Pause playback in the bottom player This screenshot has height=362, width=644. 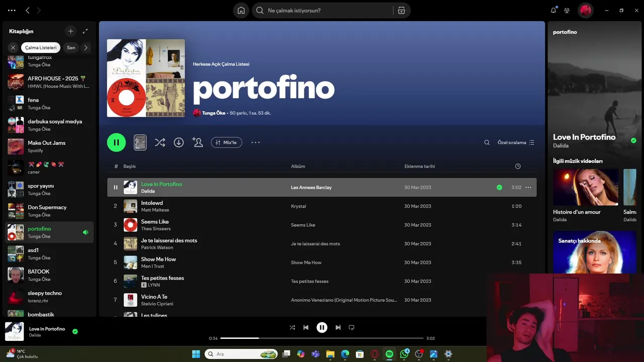(x=322, y=327)
